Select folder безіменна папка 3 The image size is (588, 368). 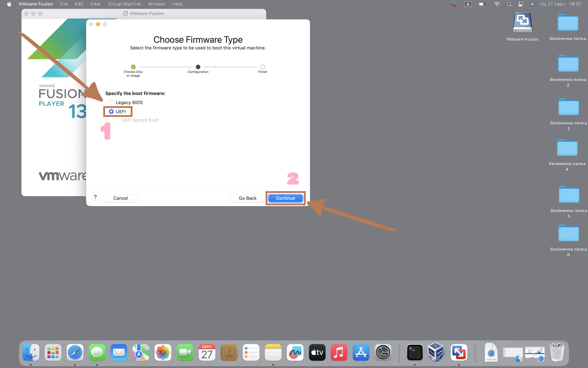point(569,107)
